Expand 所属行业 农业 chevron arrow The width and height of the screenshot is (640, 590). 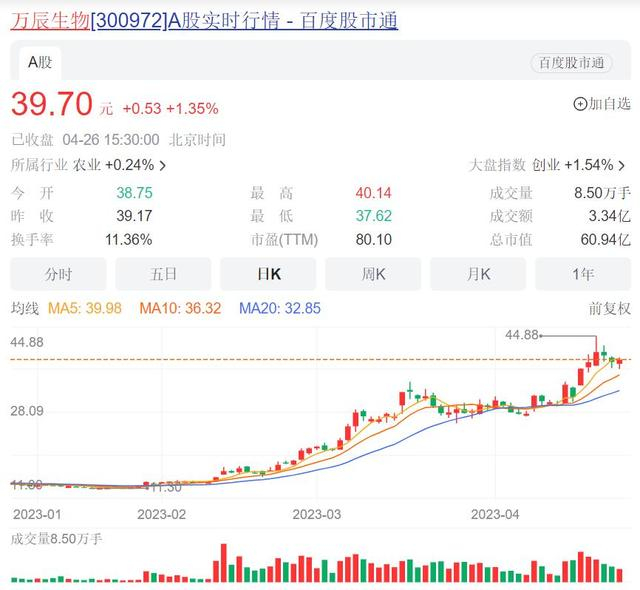coord(162,166)
